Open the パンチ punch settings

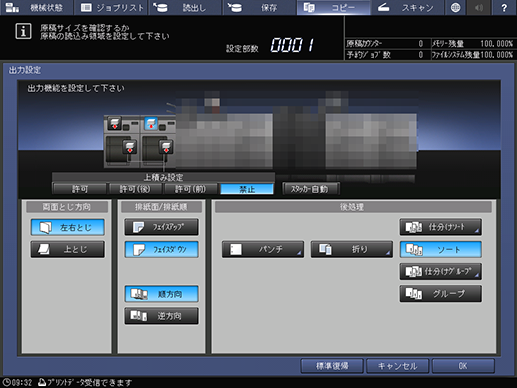[x=263, y=249]
